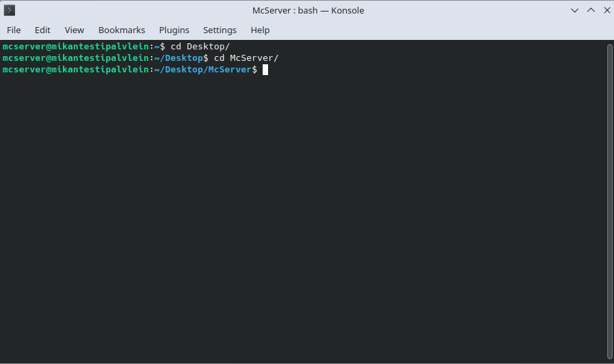Open the View menu
The height and width of the screenshot is (364, 614).
click(x=74, y=30)
